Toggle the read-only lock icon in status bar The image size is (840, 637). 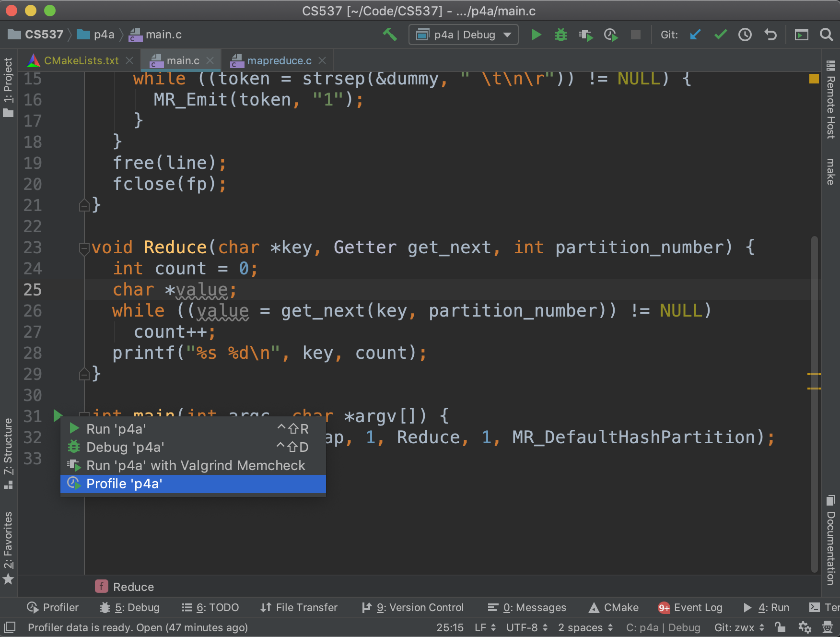point(780,627)
